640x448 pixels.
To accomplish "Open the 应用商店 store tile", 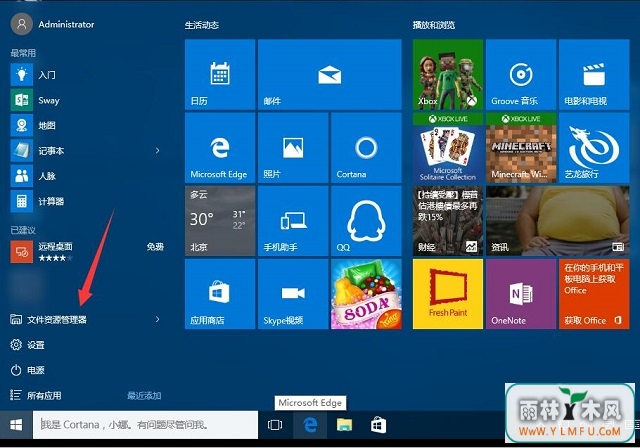I will (220, 294).
